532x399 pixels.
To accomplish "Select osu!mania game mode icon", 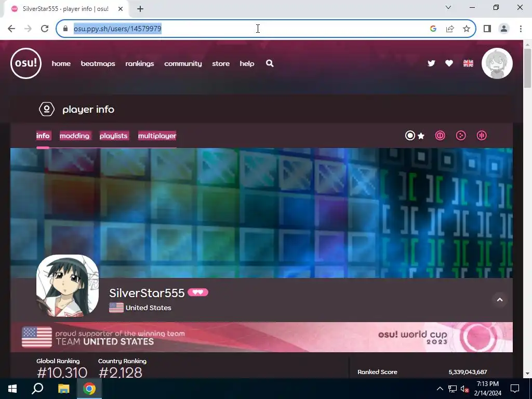I will coord(482,136).
